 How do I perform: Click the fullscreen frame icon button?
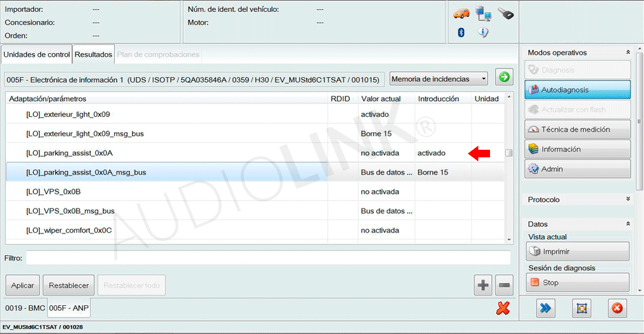click(x=581, y=308)
